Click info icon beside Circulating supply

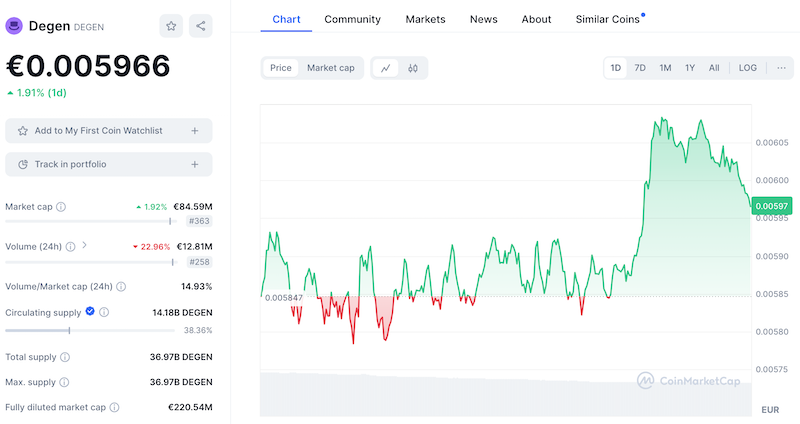click(104, 312)
